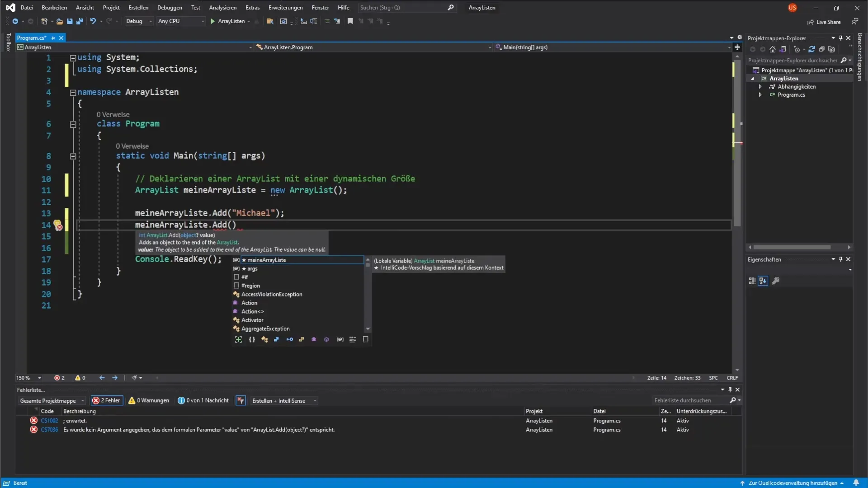Screen dimensions: 868x488
Task: Open pending changes filter clock icon
Action: click(x=797, y=49)
